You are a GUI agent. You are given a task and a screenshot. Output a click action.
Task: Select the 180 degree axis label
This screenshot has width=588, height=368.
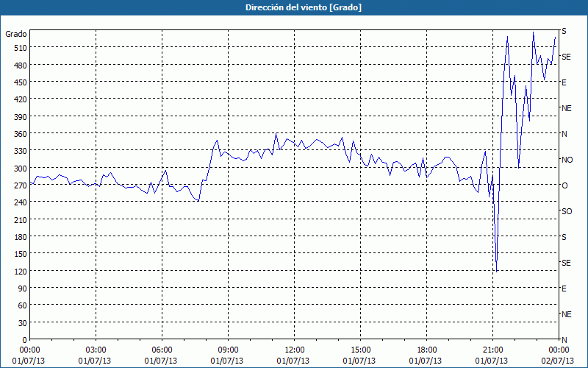(21, 237)
